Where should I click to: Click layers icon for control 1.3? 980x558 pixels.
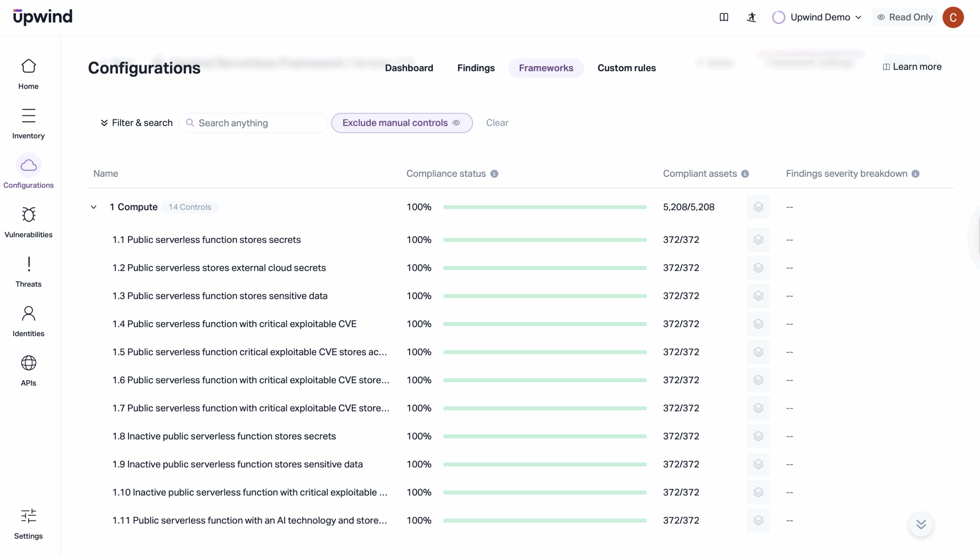(758, 296)
